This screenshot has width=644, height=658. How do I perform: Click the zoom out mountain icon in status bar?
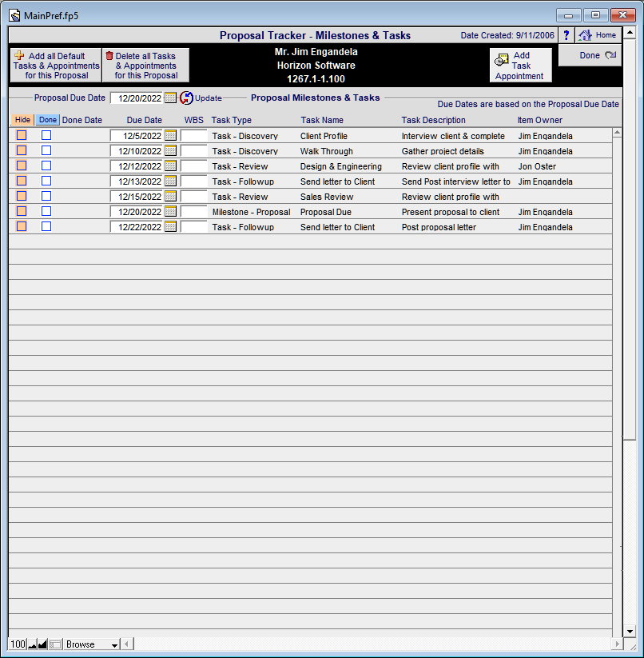32,644
